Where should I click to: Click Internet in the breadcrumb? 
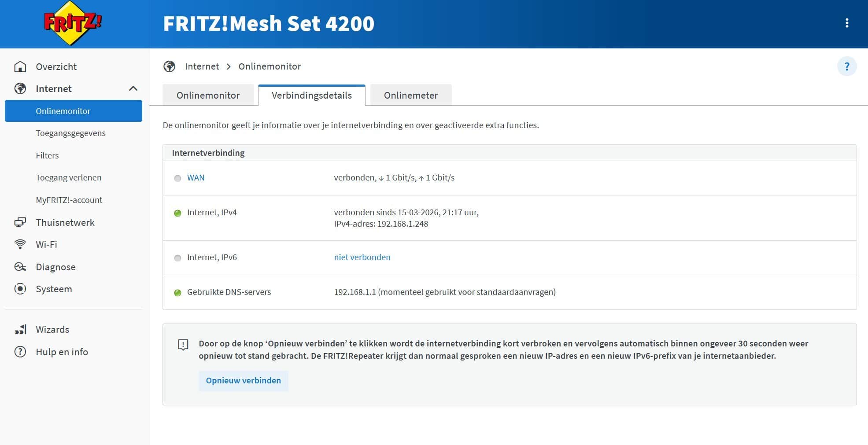[x=202, y=66]
